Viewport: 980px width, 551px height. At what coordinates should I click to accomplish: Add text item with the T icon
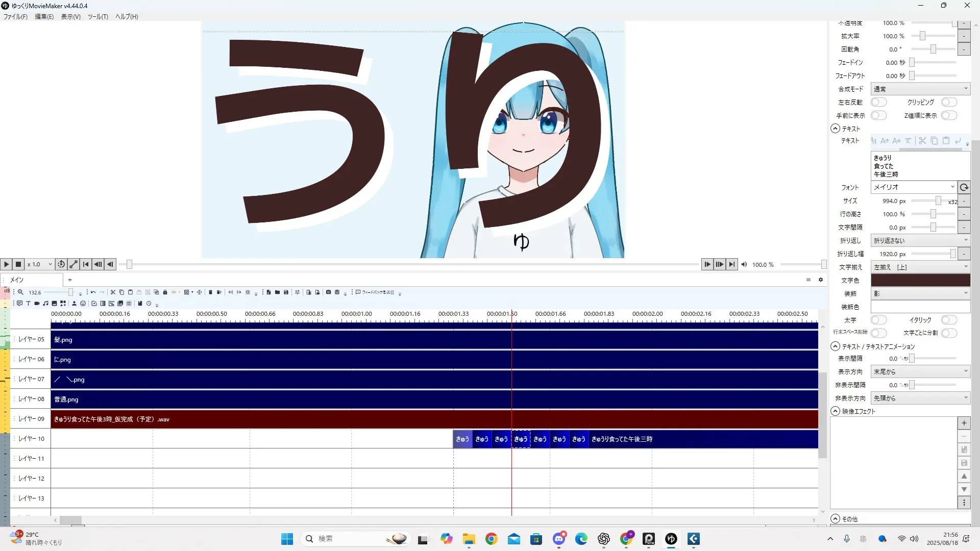(x=28, y=304)
